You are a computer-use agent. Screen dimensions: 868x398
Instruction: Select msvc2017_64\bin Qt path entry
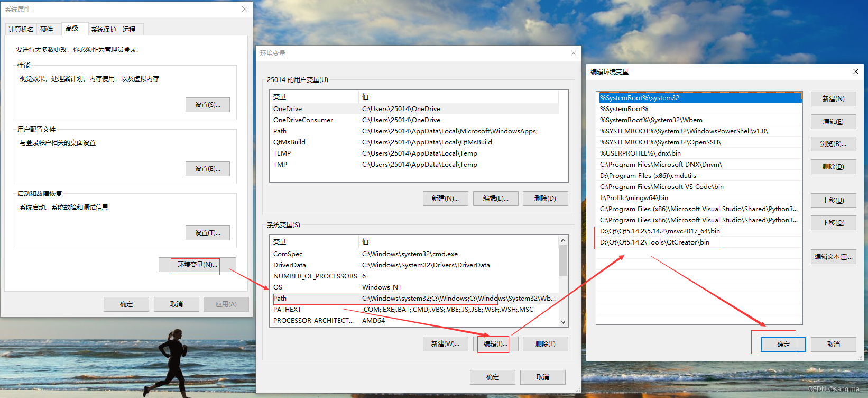pyautogui.click(x=700, y=231)
